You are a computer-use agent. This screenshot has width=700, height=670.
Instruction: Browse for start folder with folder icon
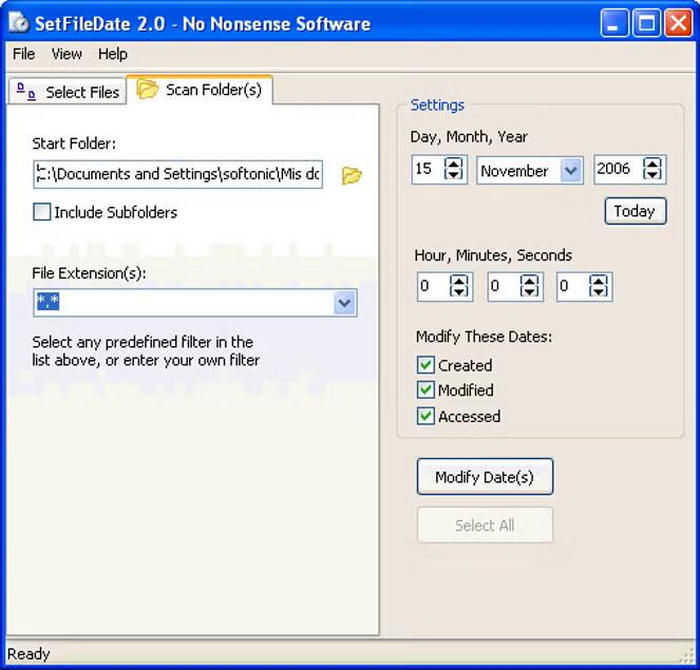(351, 175)
